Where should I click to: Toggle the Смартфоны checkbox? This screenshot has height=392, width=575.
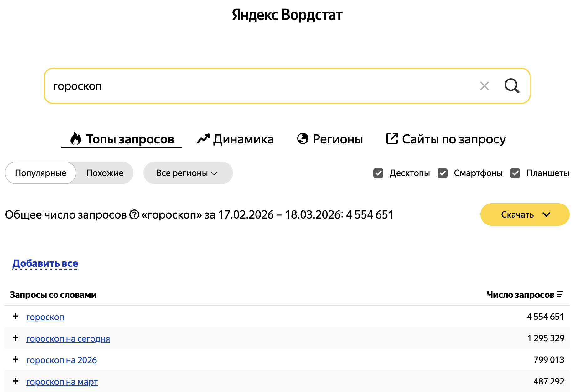point(443,173)
